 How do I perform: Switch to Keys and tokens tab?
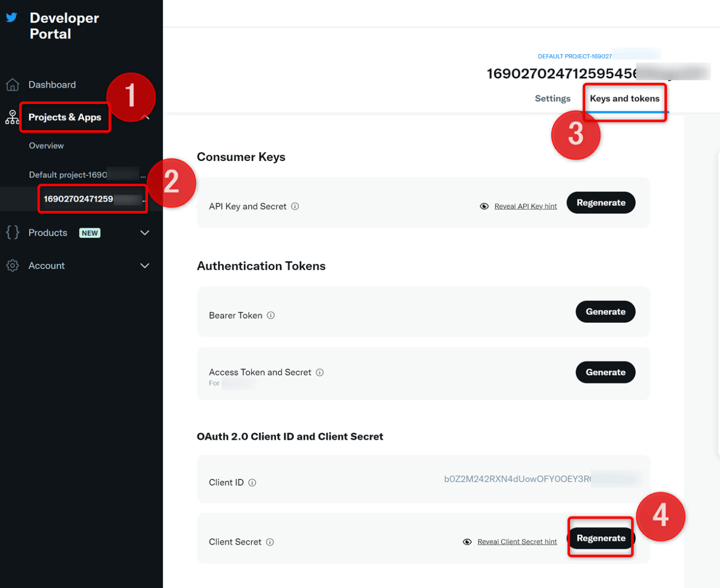pyautogui.click(x=624, y=99)
